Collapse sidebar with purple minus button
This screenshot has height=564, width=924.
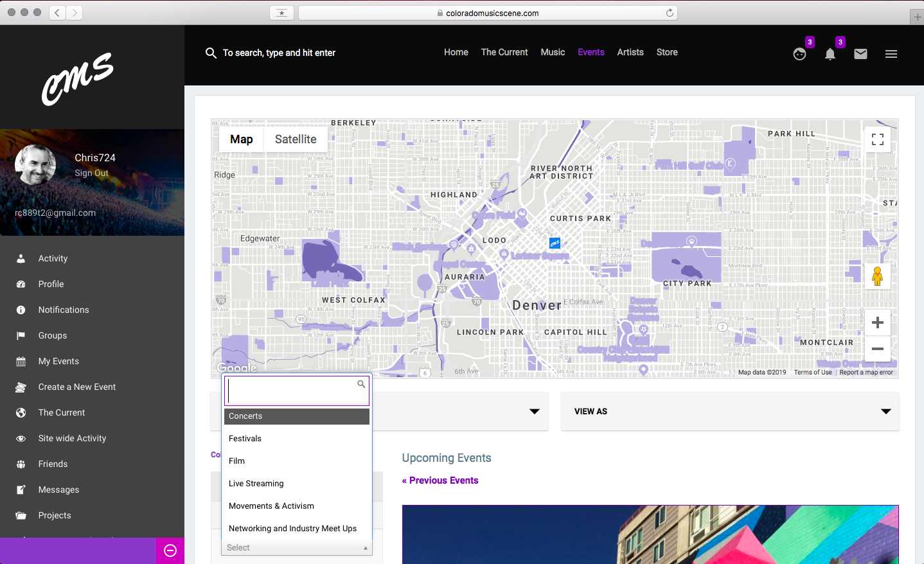point(170,551)
